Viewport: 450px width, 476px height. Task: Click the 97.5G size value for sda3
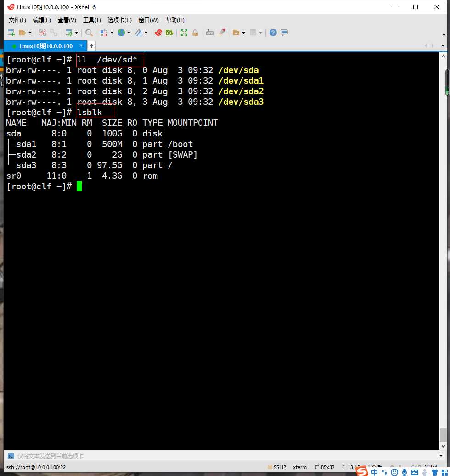[110, 165]
